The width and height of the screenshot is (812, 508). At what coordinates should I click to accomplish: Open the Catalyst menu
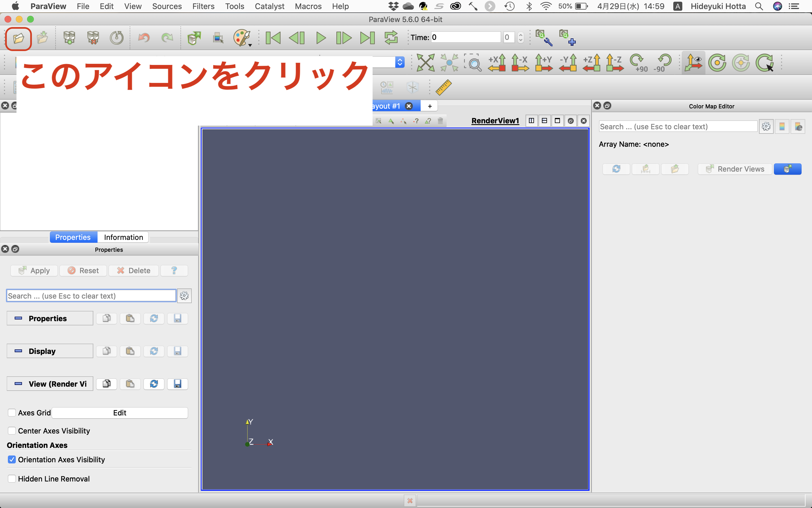(x=270, y=6)
